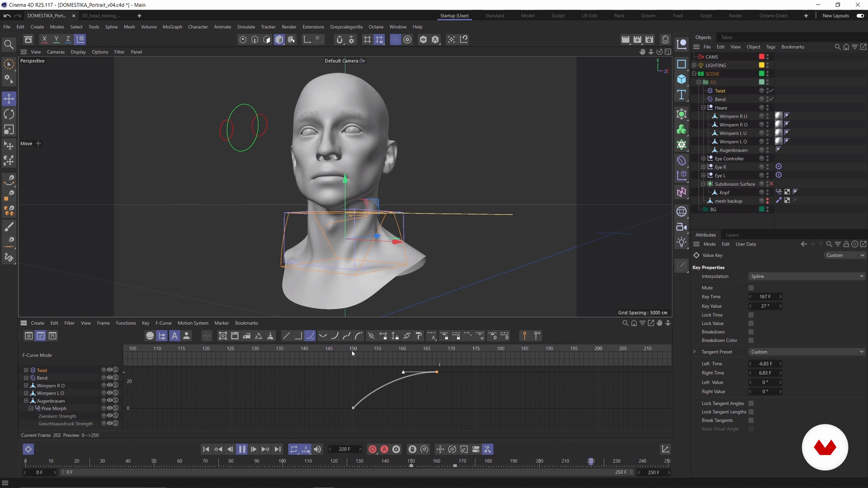Open the Tangent Preset dropdown
This screenshot has height=488, width=868.
point(806,352)
